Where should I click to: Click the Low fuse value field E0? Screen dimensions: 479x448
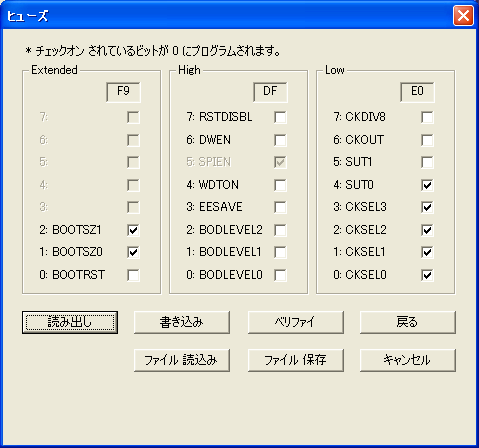coord(417,92)
